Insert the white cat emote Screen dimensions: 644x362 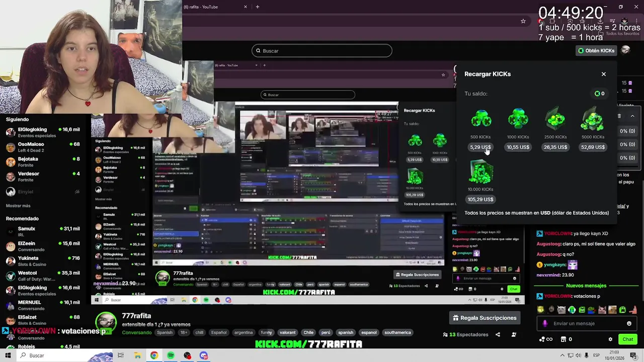(561, 310)
